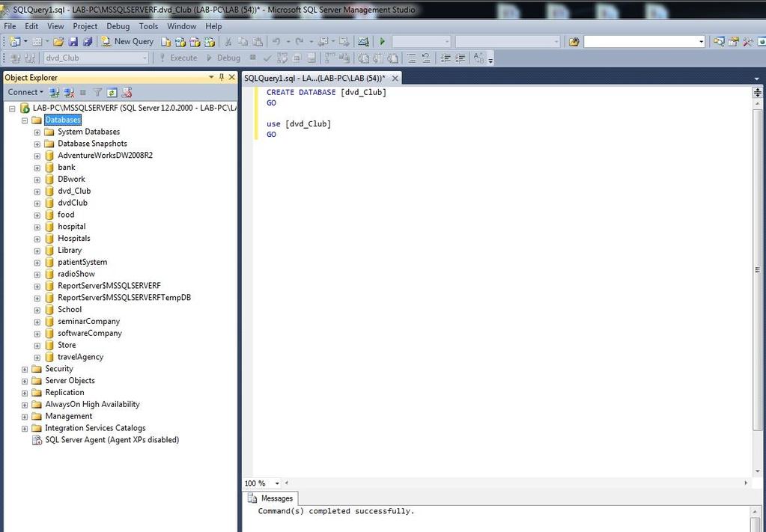
Task: Select the SQL Server Agent node
Action: coord(112,440)
